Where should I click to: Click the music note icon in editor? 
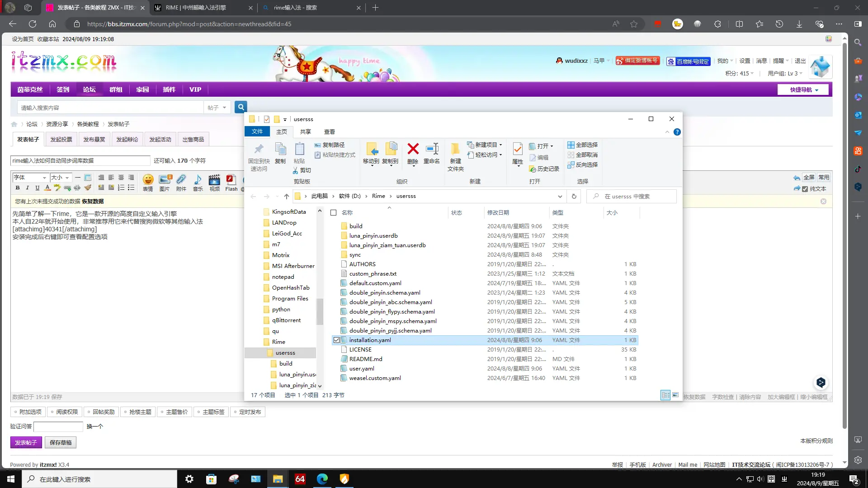[198, 179]
